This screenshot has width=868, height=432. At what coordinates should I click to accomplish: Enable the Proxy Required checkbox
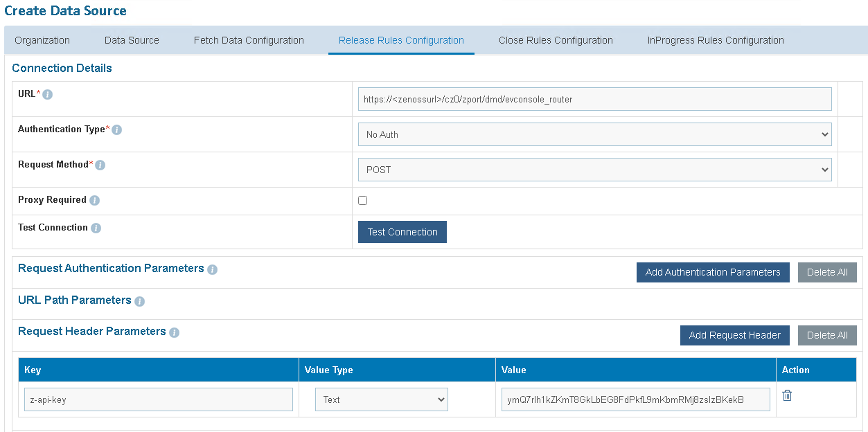[362, 201]
